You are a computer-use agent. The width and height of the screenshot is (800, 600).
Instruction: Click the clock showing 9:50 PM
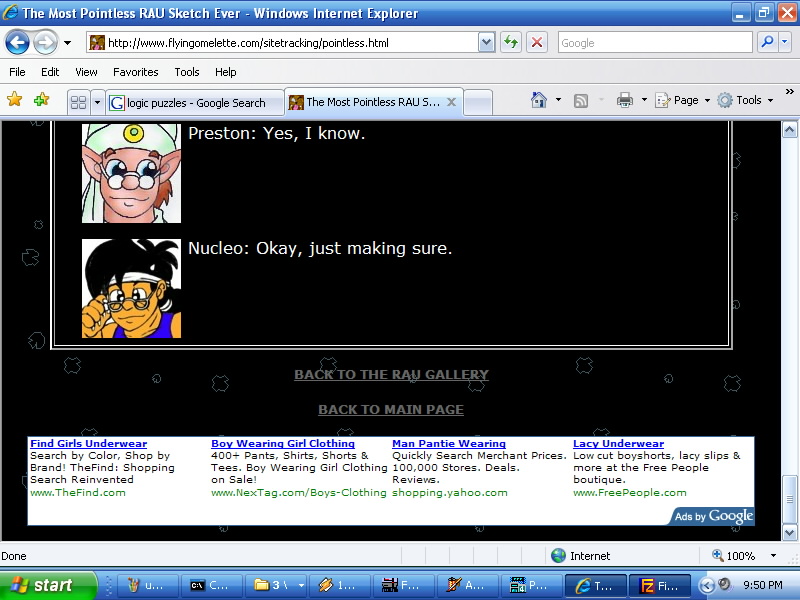pos(763,585)
